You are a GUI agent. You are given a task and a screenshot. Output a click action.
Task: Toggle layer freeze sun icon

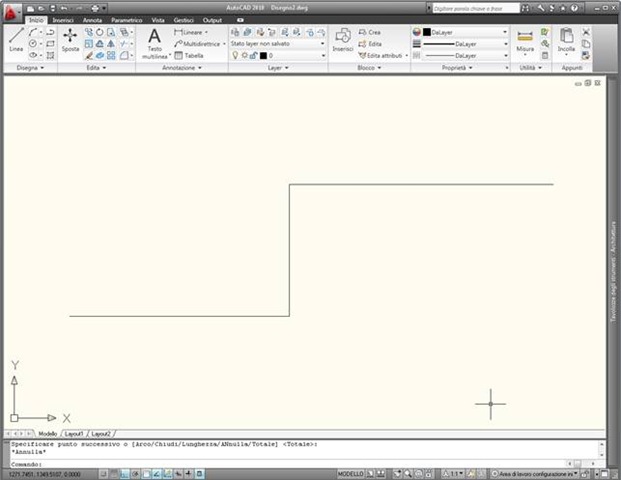tap(245, 55)
